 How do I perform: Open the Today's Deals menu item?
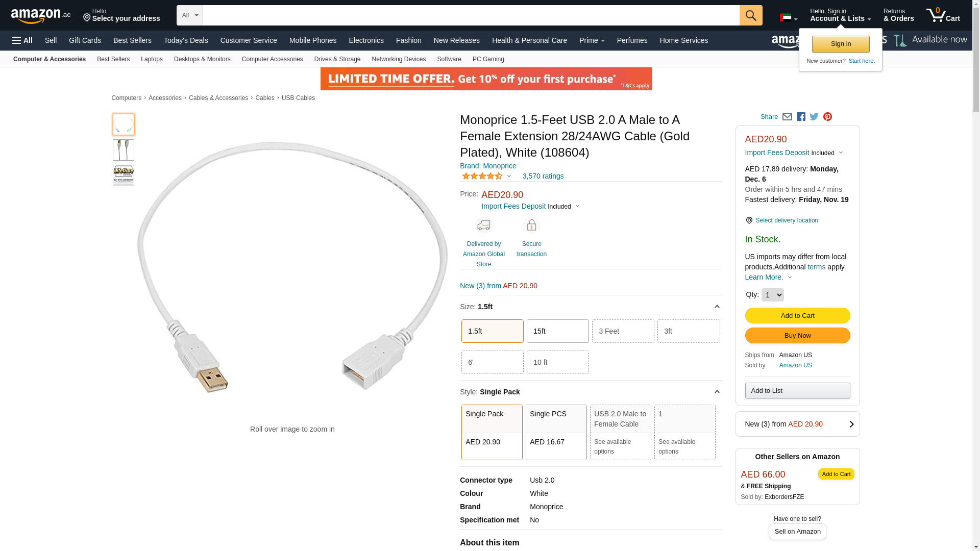(186, 40)
